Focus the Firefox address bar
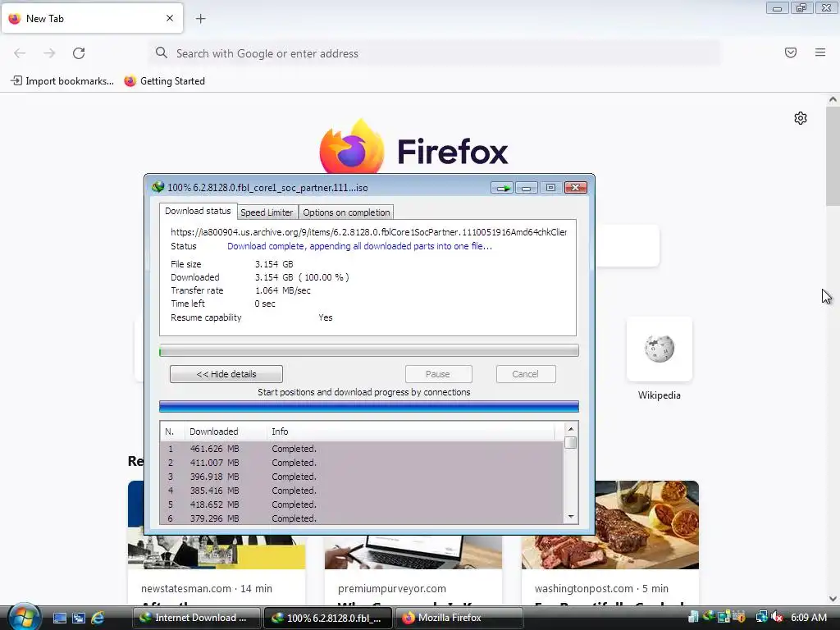840x630 pixels. pyautogui.click(x=435, y=53)
